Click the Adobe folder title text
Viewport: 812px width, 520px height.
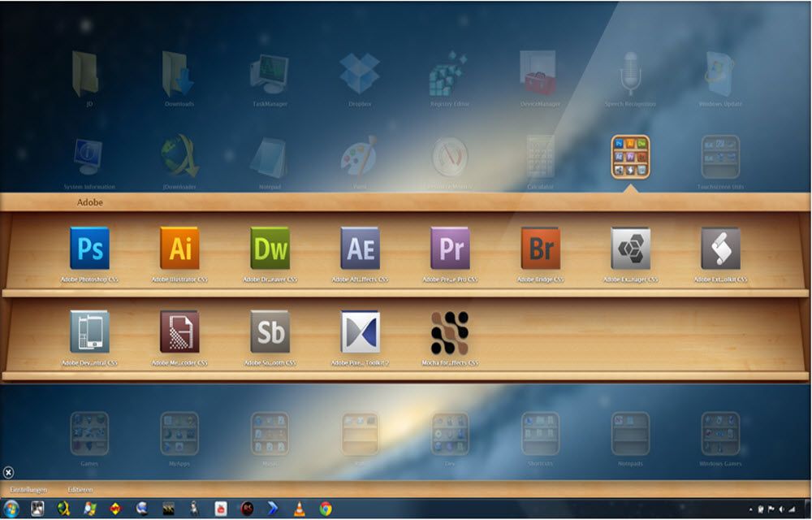click(89, 202)
